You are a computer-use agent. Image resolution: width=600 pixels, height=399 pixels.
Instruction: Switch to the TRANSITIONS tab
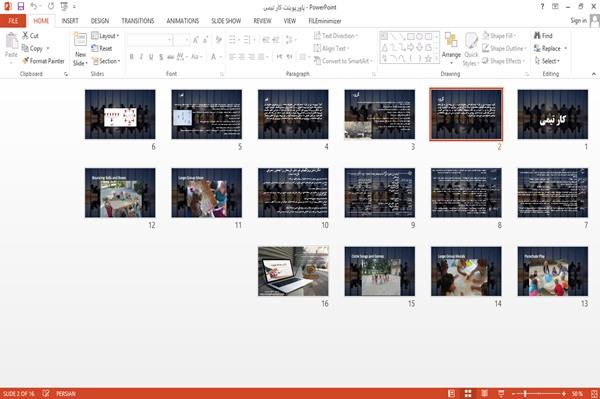pyautogui.click(x=138, y=21)
